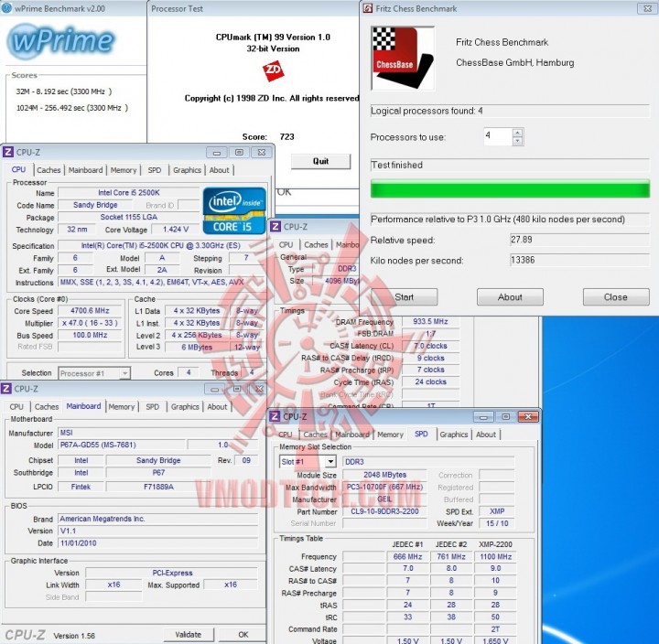Switch to CPU tab in Mainboard CPU-Z window

pos(16,407)
